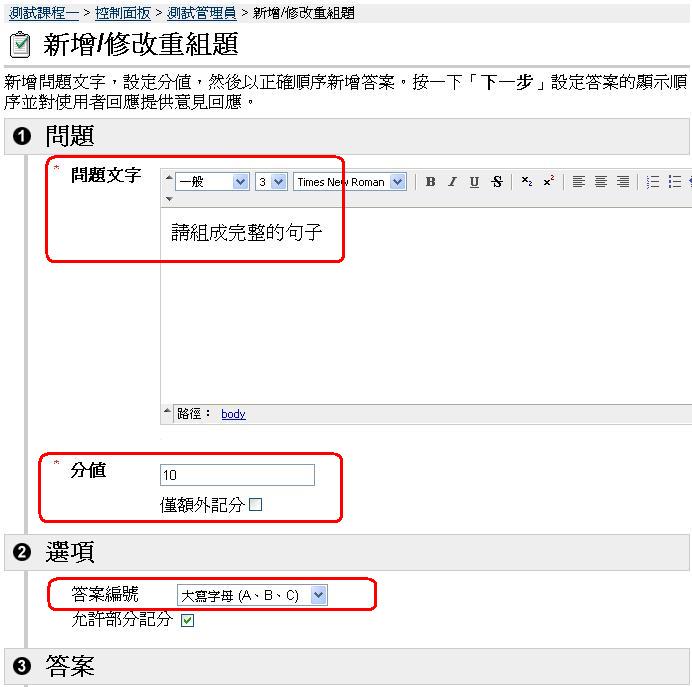Go to 測試課程一 breadcrumb link
This screenshot has height=687, width=692.
tap(44, 13)
